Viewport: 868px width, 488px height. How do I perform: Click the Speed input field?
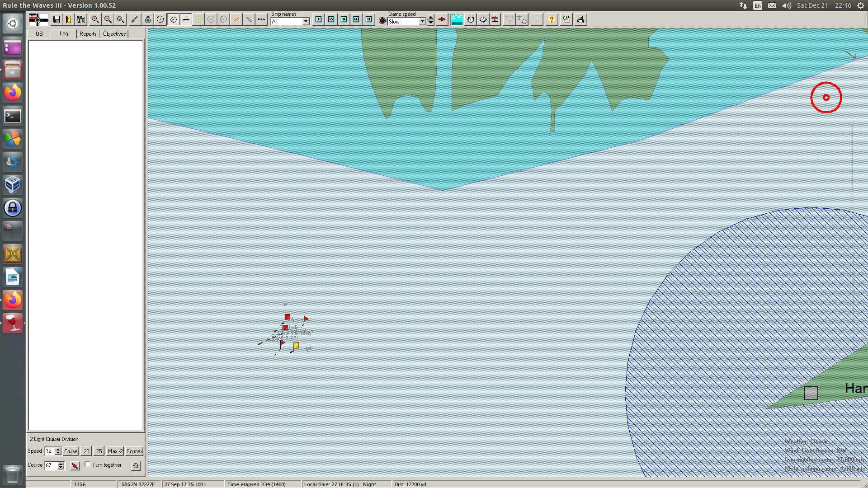(49, 451)
